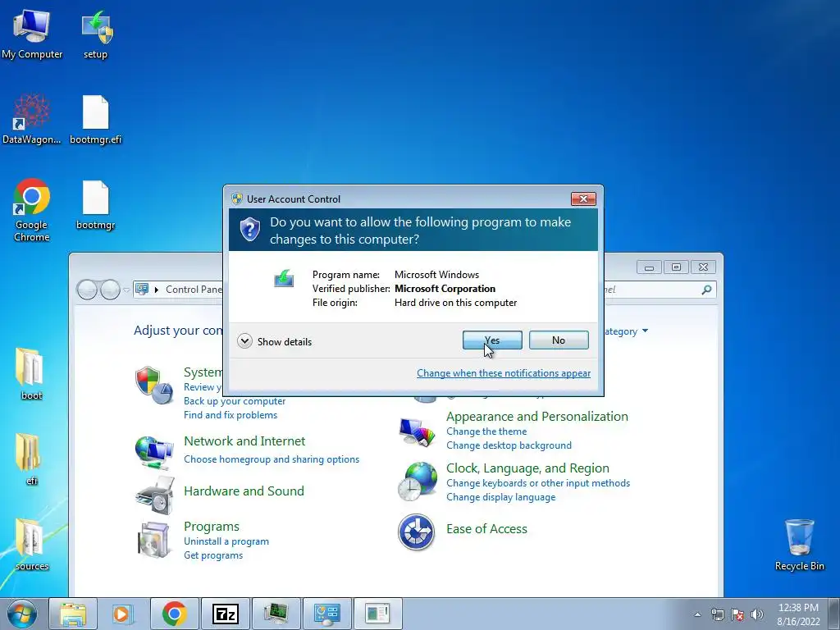
Task: Select the bootmgr file on the desktop
Action: point(95,204)
